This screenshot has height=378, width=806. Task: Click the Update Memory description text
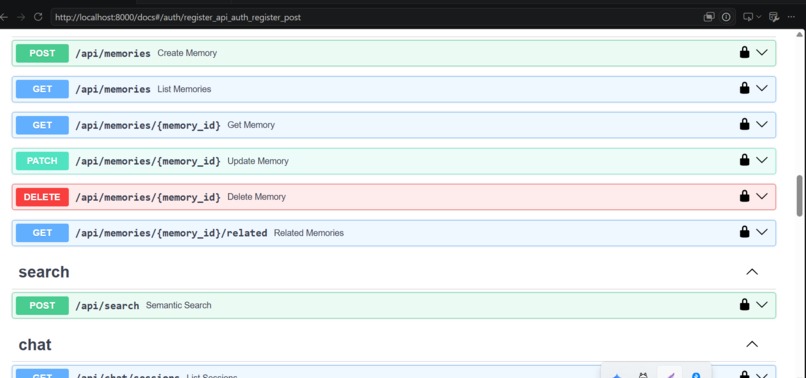coord(258,161)
